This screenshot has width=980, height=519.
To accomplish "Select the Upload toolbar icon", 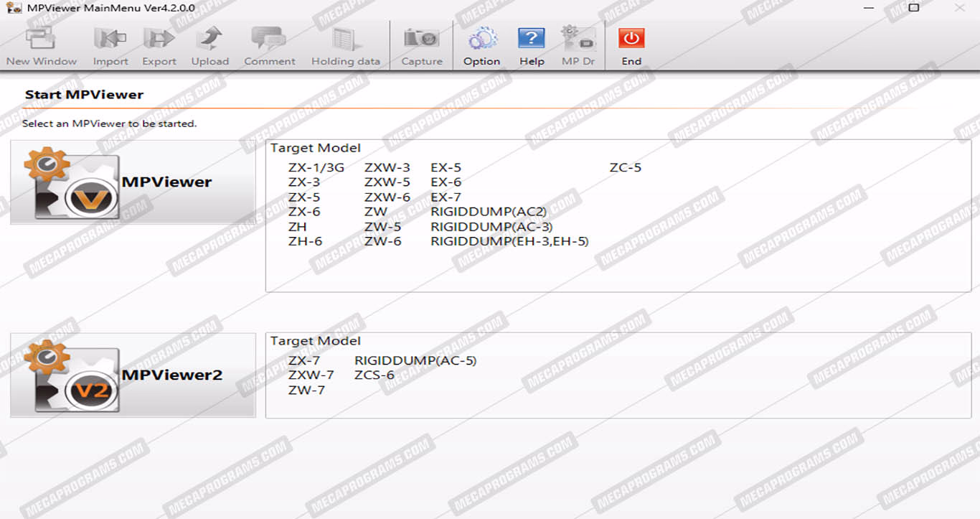I will (x=210, y=46).
